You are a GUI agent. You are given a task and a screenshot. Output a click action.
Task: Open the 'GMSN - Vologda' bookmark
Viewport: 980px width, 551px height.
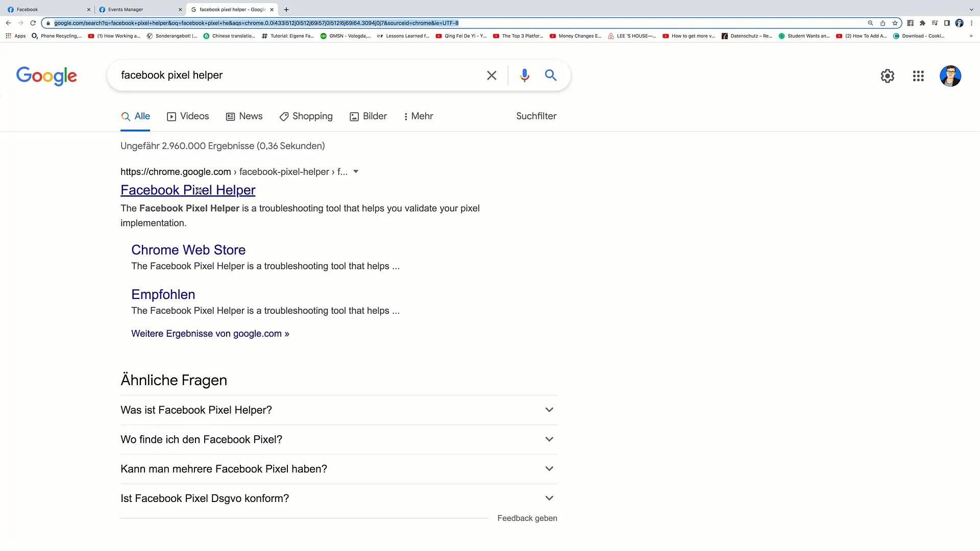346,36
